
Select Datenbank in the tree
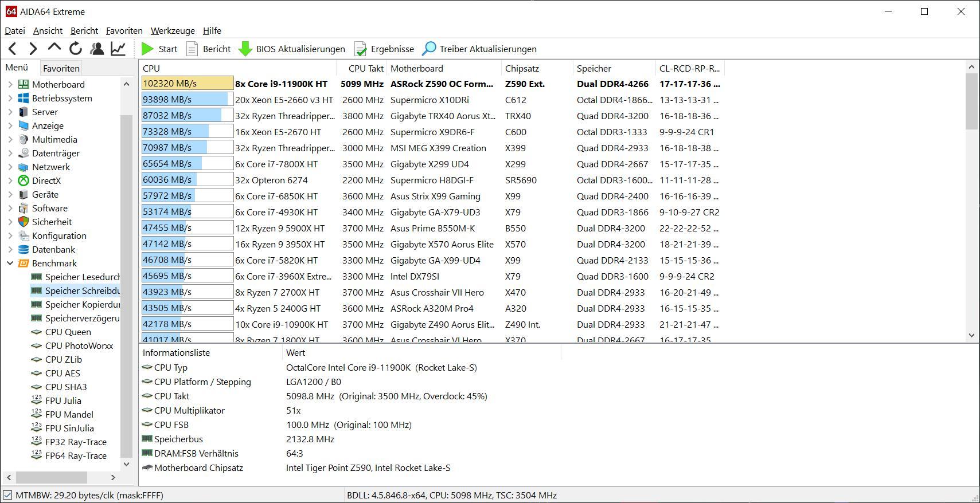pyautogui.click(x=53, y=249)
